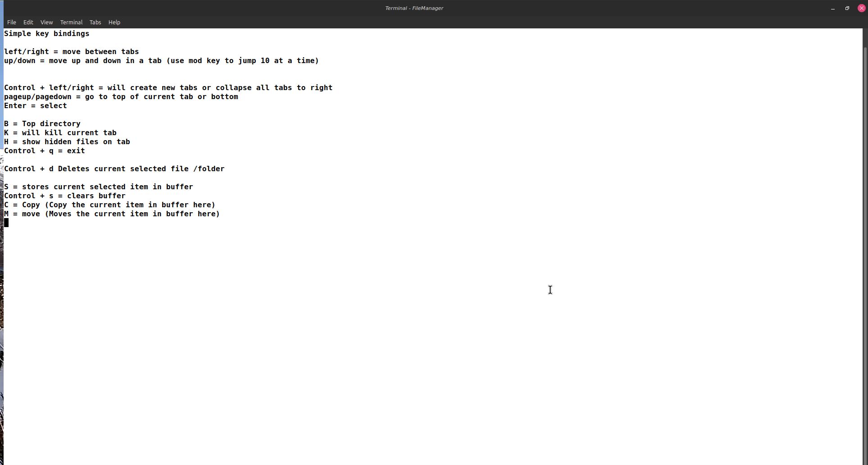Click the 'Control + s = clears buffer' line

click(x=65, y=196)
